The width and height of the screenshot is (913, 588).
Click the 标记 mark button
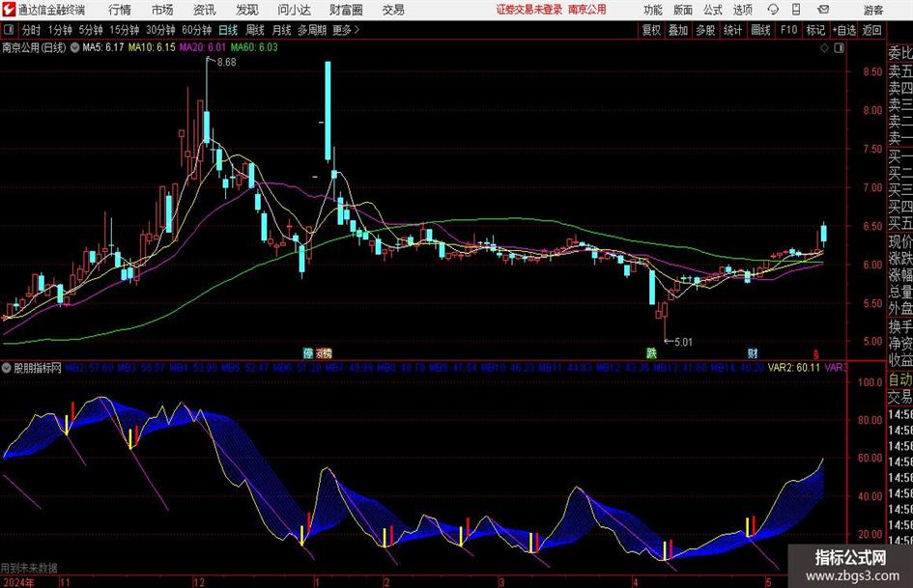(x=815, y=30)
